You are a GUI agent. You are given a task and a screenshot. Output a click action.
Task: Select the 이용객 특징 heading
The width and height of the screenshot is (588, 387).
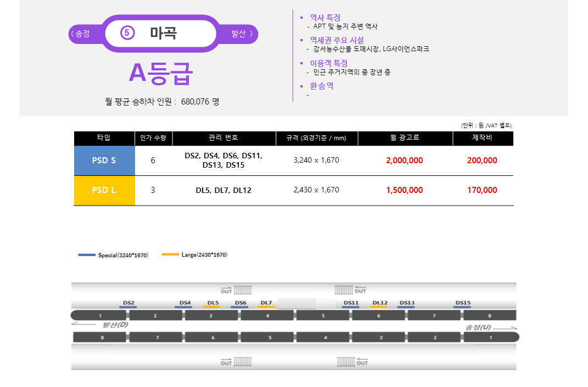pyautogui.click(x=328, y=63)
